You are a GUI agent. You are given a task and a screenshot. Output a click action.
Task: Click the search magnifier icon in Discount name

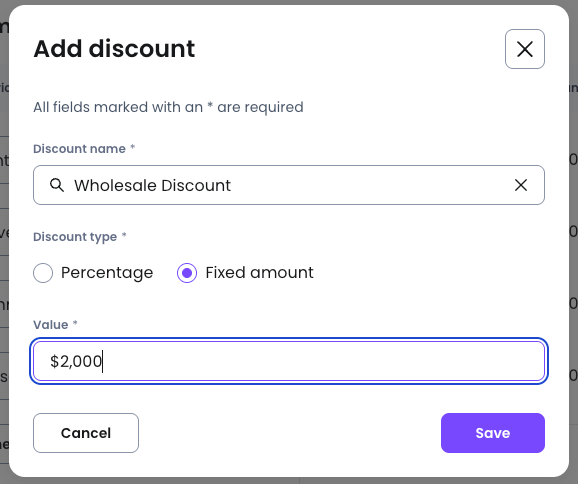pyautogui.click(x=57, y=185)
